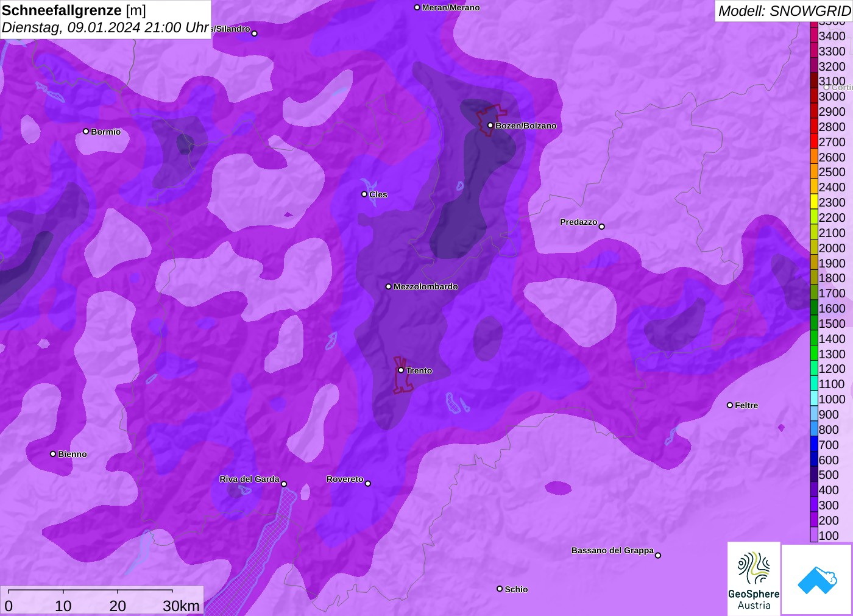
Task: Click the 1500 m green legend swatch
Action: coord(814,324)
